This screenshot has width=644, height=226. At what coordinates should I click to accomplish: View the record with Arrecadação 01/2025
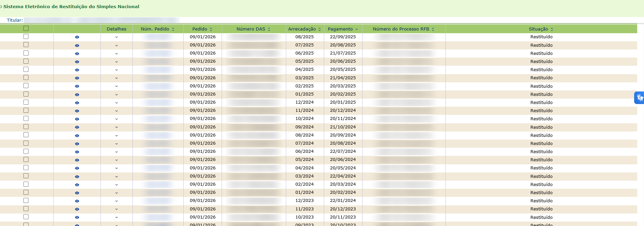coord(77,95)
